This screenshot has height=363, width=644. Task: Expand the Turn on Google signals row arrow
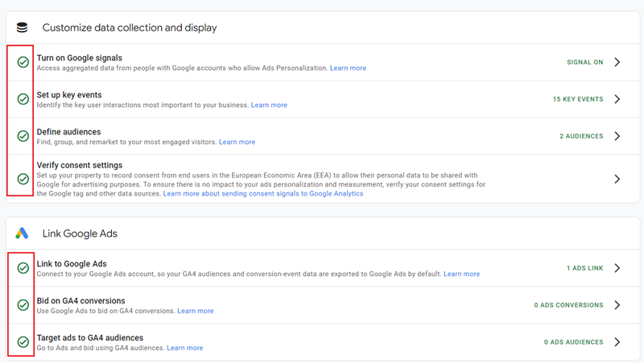[617, 62]
